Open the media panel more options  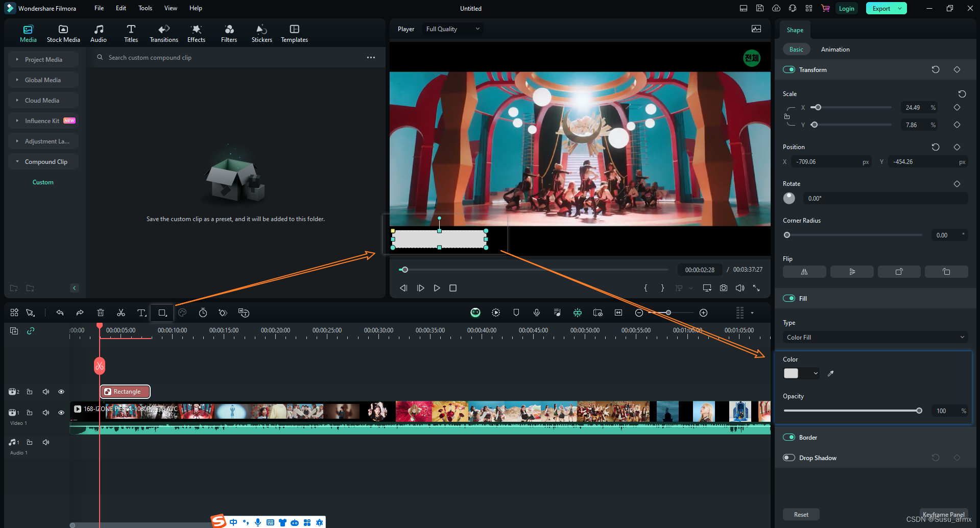tap(371, 58)
